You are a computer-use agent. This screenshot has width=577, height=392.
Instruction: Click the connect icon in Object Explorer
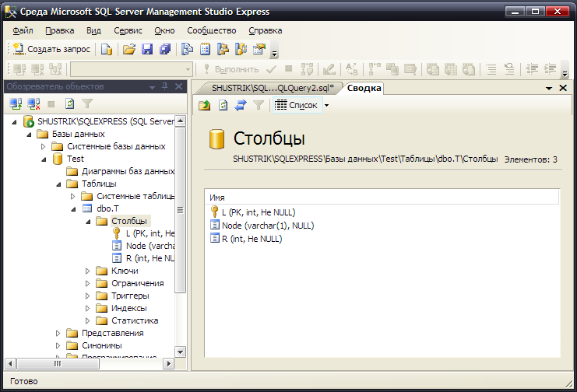[x=16, y=104]
